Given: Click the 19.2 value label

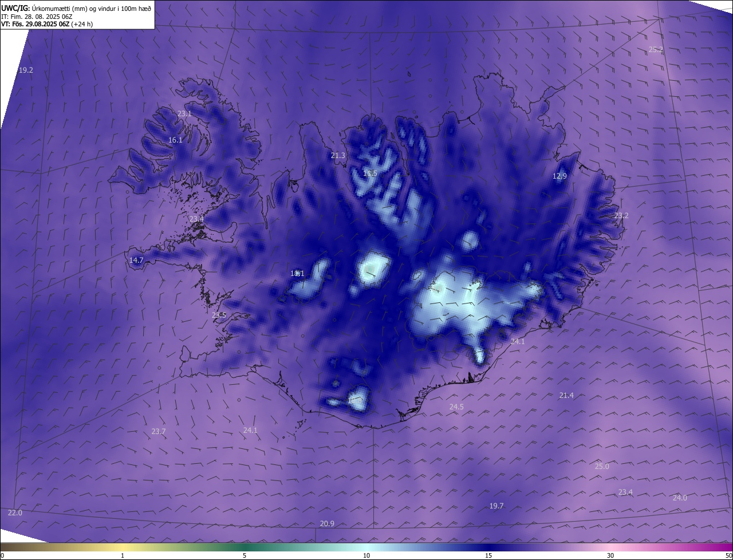Looking at the screenshot, I should point(26,70).
